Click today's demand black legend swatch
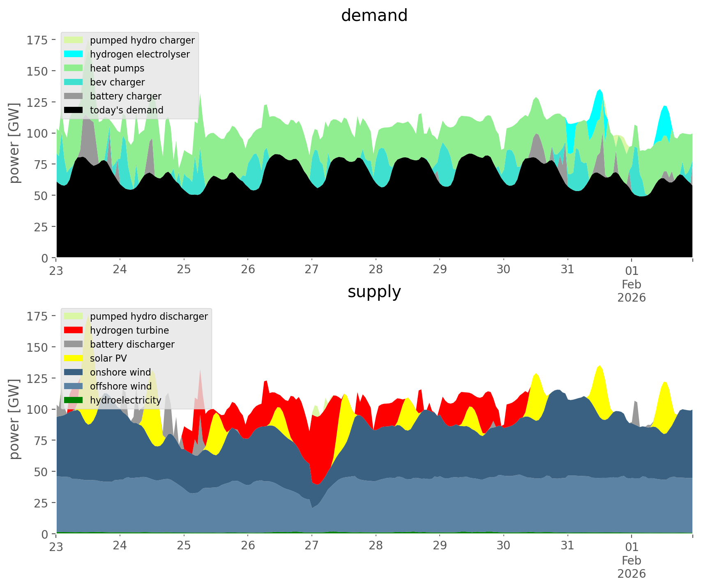 click(x=73, y=110)
